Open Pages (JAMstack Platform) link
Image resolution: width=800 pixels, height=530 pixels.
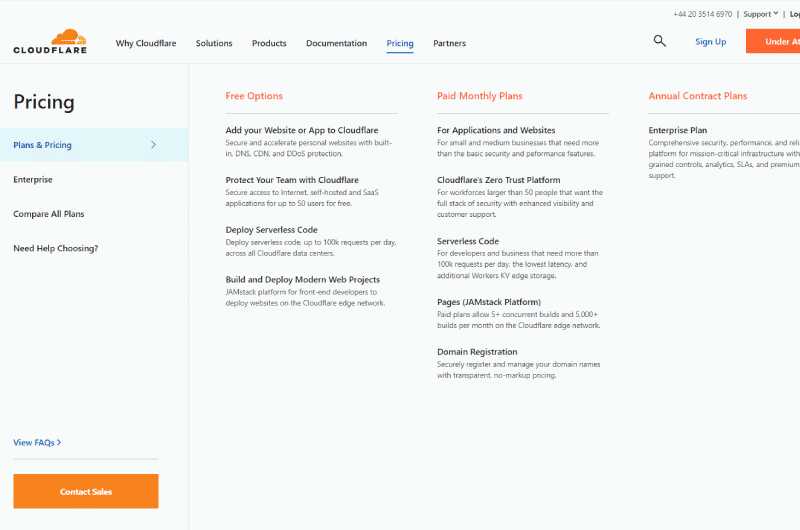tap(489, 302)
